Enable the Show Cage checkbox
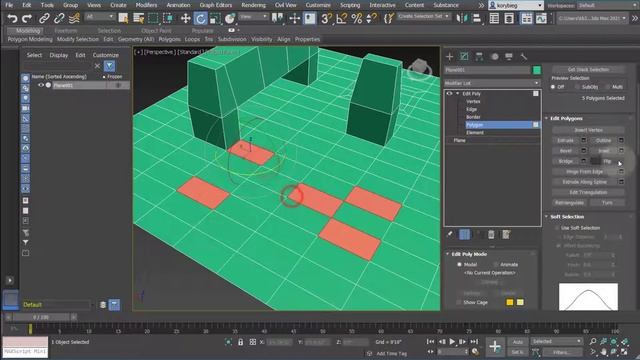The width and height of the screenshot is (640, 360). pyautogui.click(x=459, y=302)
